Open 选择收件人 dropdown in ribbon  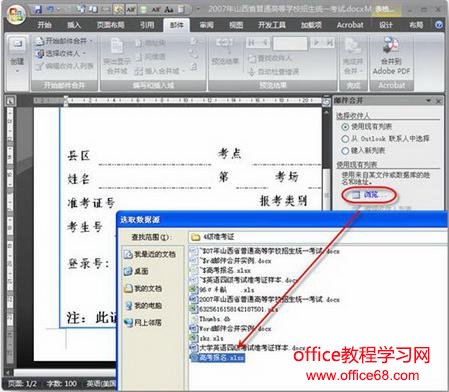pos(61,53)
